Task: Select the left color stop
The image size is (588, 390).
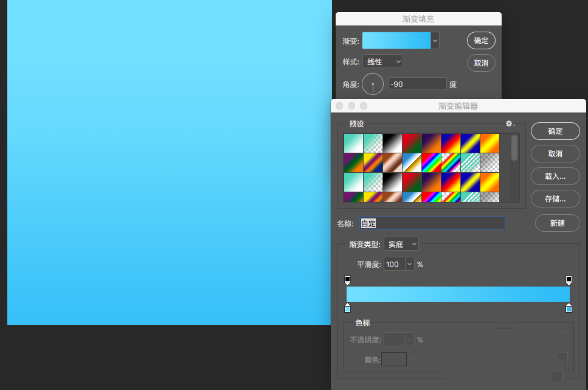Action: click(x=347, y=308)
